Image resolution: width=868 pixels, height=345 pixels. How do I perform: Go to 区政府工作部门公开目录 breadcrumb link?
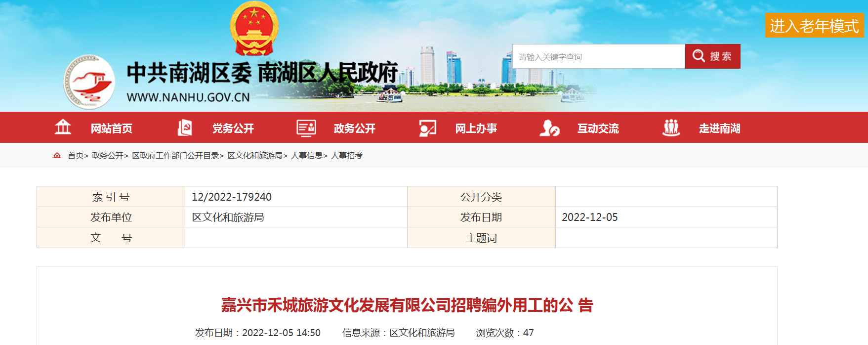coord(175,155)
